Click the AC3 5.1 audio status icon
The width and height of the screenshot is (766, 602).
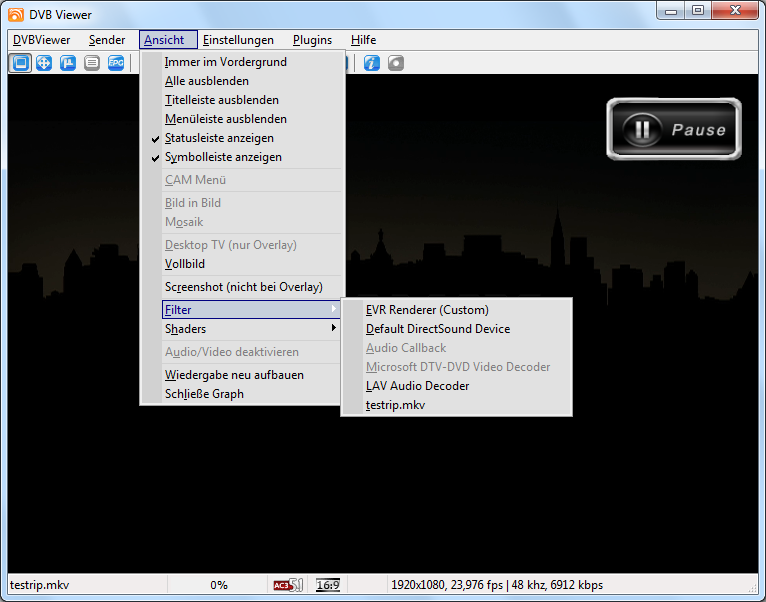(x=288, y=585)
